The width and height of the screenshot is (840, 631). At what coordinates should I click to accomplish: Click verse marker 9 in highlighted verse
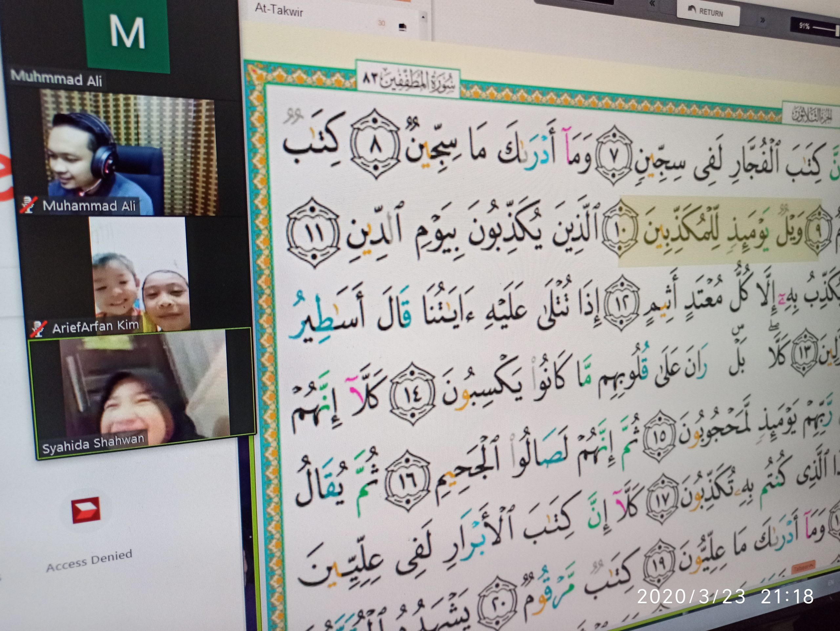coord(818,230)
